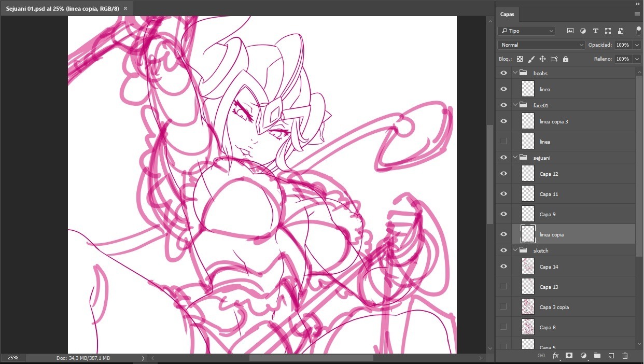The height and width of the screenshot is (364, 644).
Task: Collapse the sejuani group
Action: pos(515,157)
